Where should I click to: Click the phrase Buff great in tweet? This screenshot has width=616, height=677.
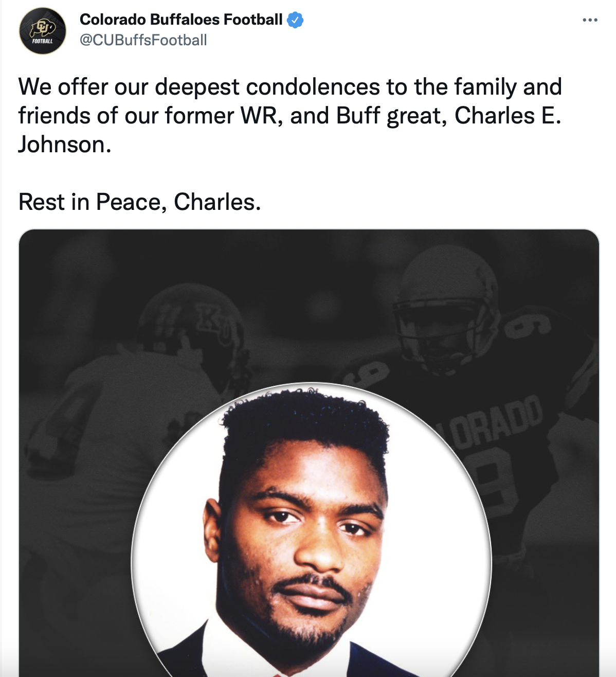tap(391, 116)
